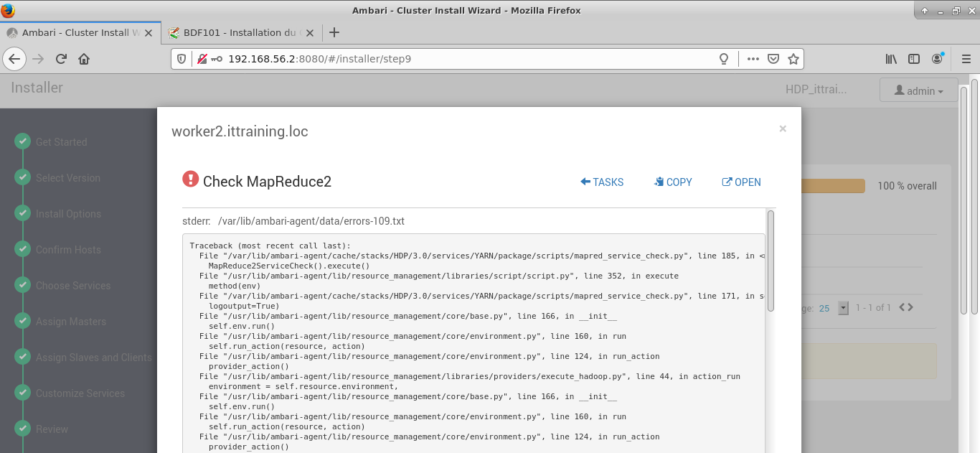
Task: Open the Firefox Library icon
Action: click(891, 59)
